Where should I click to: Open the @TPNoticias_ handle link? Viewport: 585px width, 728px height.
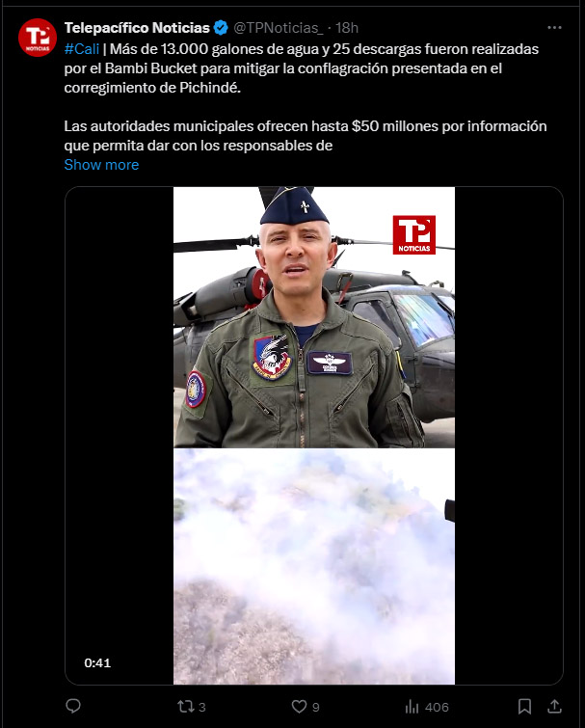(x=279, y=28)
